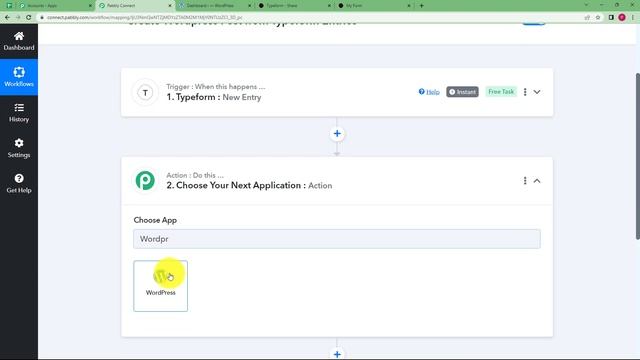Image resolution: width=640 pixels, height=360 pixels.
Task: Expand the Typeform trigger step
Action: click(537, 92)
